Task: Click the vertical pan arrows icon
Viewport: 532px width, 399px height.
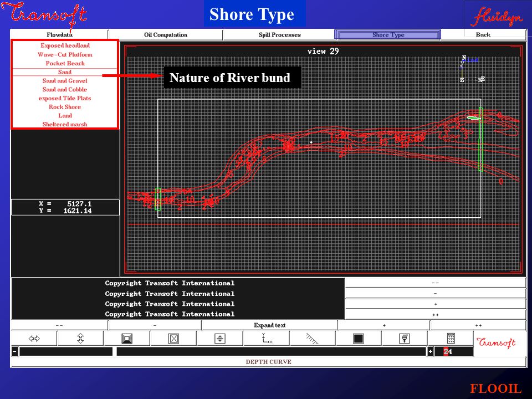Action: 80,338
